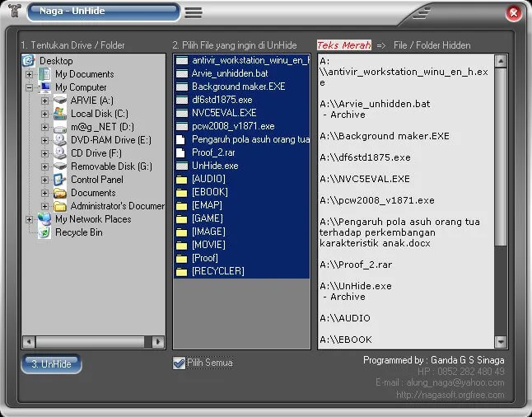The width and height of the screenshot is (532, 417).
Task: Expand the My Network Places node
Action: (29, 220)
